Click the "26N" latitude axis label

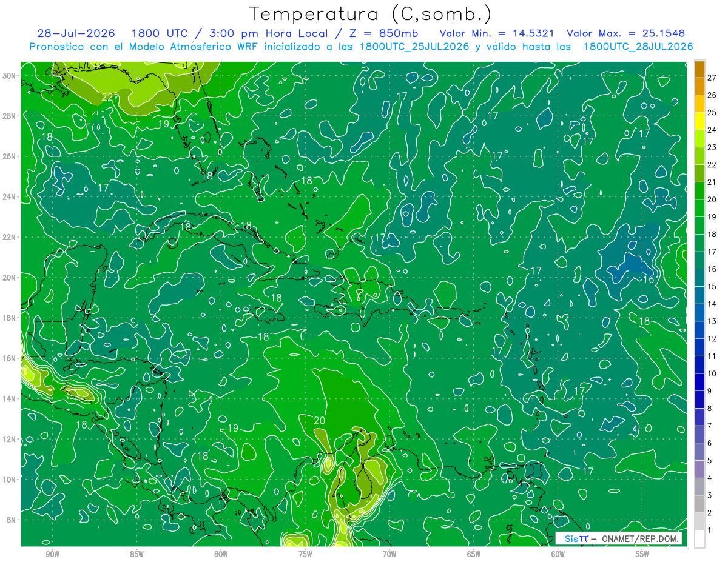[x=10, y=156]
